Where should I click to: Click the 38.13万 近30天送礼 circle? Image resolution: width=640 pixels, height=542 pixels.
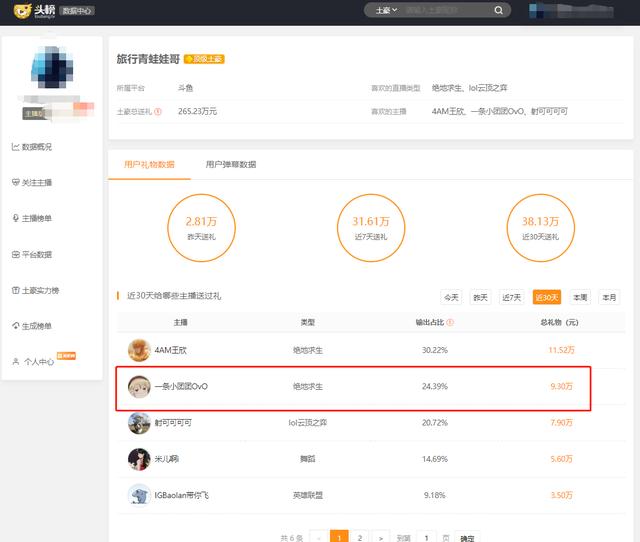coord(540,228)
